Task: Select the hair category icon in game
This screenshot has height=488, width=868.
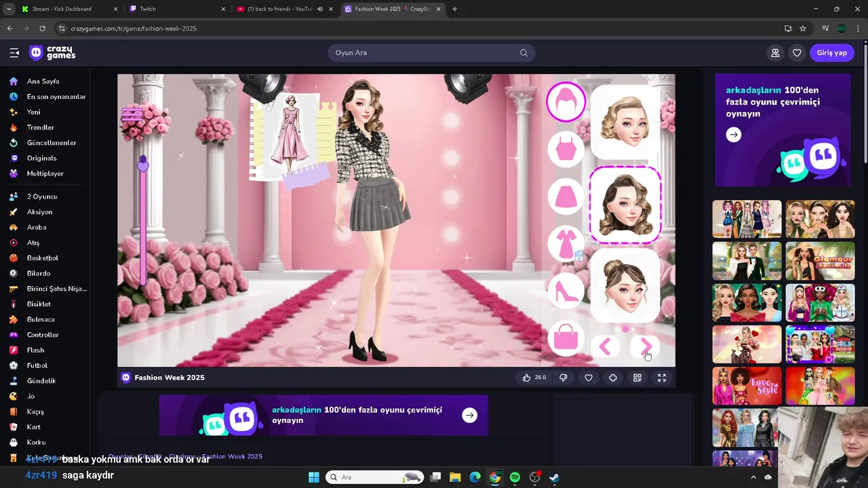Action: pos(566,102)
